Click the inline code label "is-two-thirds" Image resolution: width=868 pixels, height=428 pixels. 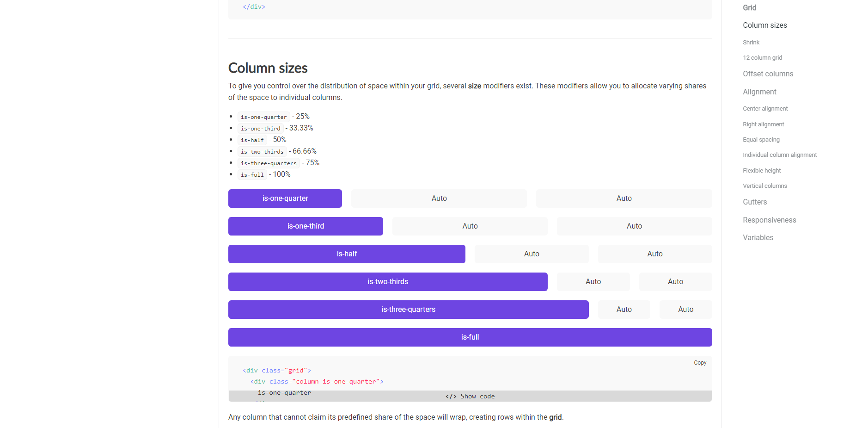(262, 151)
